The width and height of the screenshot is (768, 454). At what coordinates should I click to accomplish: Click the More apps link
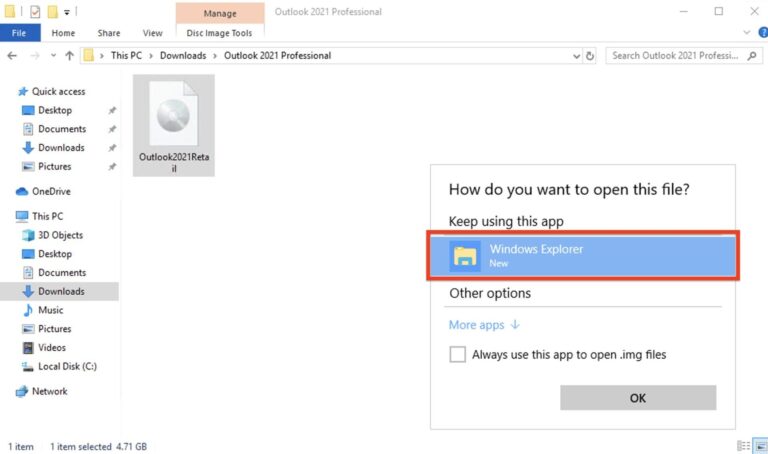pyautogui.click(x=484, y=325)
